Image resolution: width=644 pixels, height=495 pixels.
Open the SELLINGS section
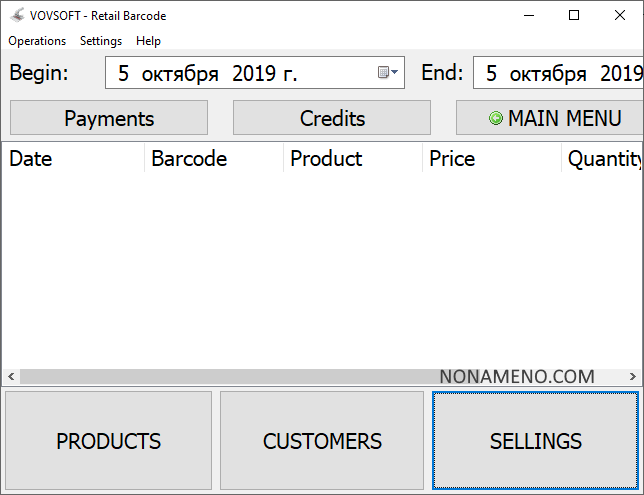(535, 441)
